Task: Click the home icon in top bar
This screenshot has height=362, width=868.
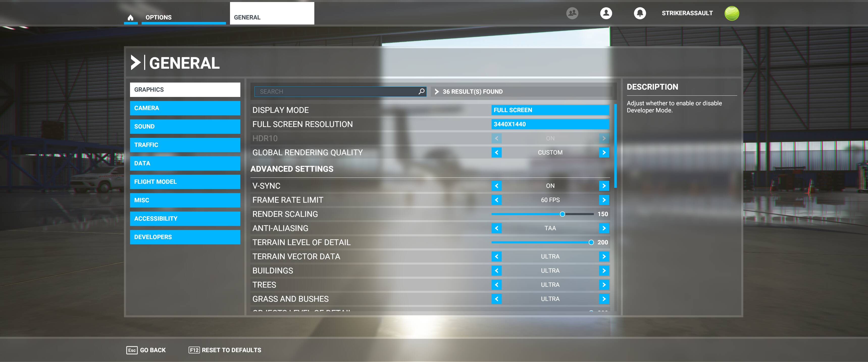Action: (131, 17)
